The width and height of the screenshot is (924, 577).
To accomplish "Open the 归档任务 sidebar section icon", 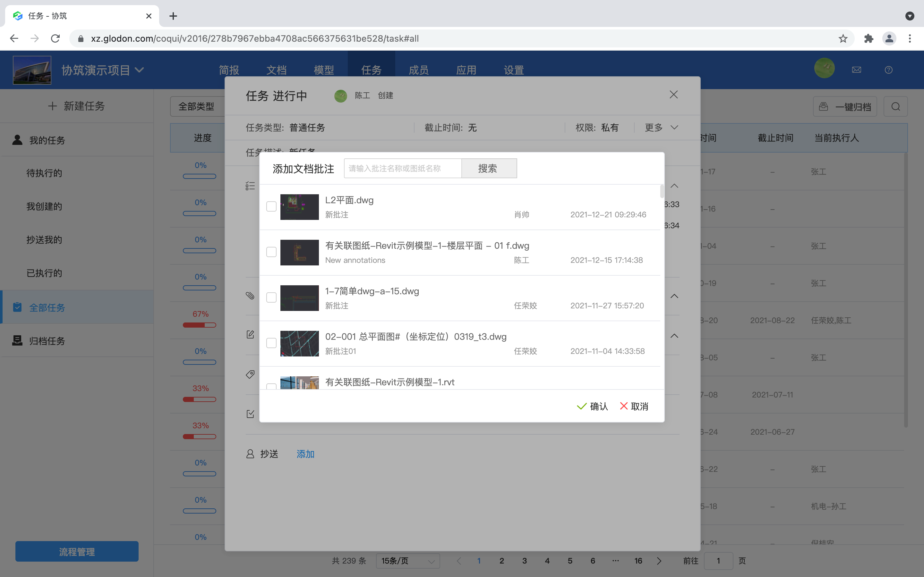I will coord(17,340).
